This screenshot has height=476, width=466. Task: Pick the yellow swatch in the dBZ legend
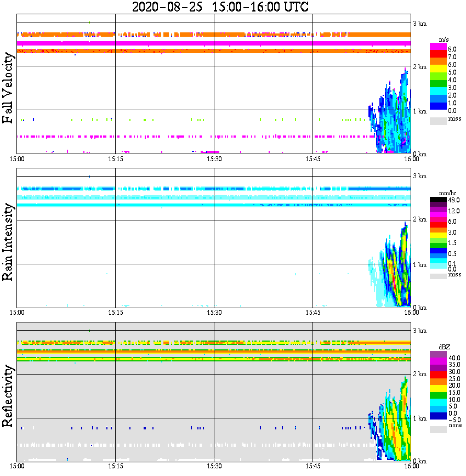click(x=438, y=388)
